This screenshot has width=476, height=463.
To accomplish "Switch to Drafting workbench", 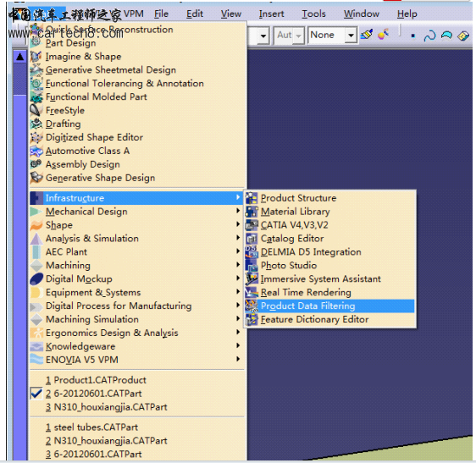I will [x=136, y=124].
